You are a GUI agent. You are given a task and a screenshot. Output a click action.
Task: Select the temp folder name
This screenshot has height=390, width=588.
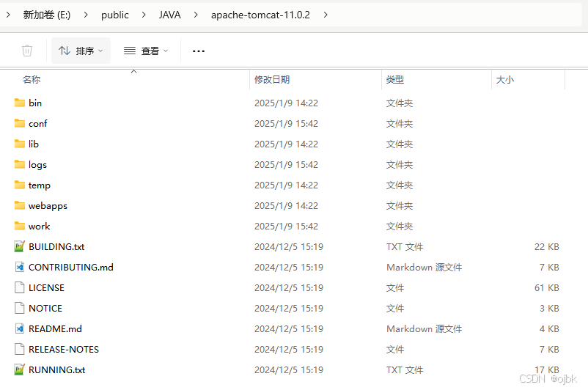[40, 185]
